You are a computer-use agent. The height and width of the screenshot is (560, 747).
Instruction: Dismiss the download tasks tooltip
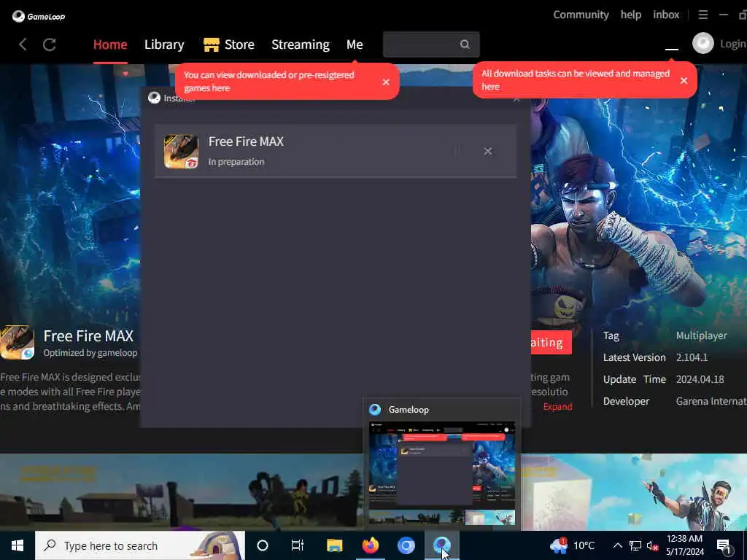click(x=684, y=80)
